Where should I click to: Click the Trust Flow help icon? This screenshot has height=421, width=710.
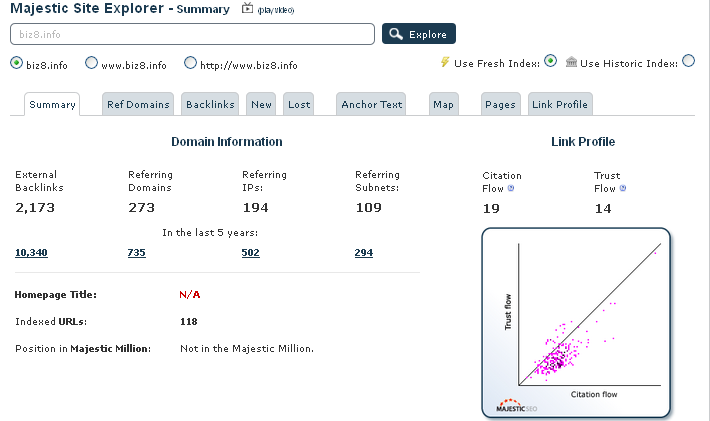click(x=623, y=188)
